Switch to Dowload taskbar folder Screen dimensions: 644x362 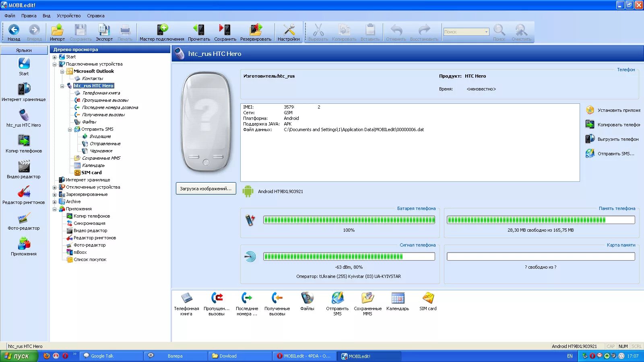pos(240,356)
